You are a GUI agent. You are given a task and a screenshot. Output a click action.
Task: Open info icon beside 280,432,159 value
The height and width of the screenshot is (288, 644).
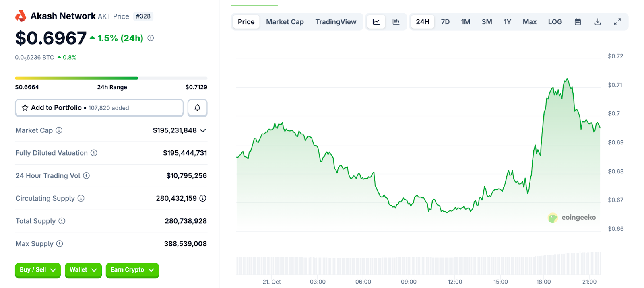[x=203, y=198]
